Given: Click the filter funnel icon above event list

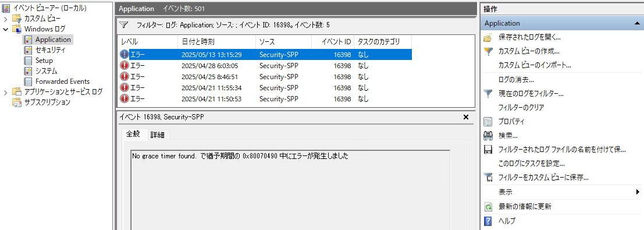Looking at the screenshot, I should pyautogui.click(x=124, y=26).
